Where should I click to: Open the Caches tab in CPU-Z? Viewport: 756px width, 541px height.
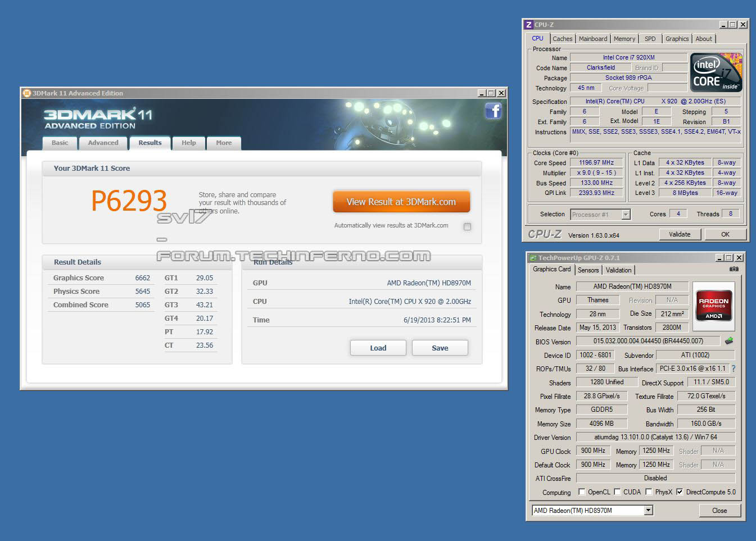(x=562, y=39)
